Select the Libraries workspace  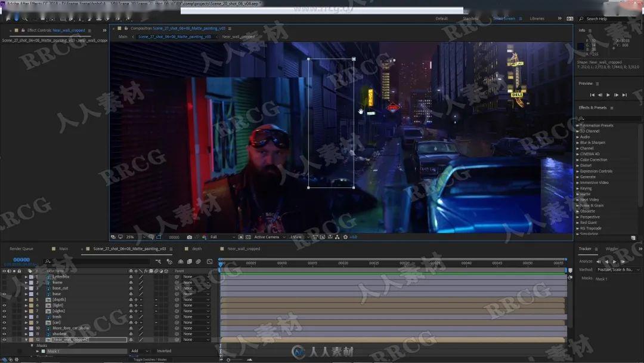pyautogui.click(x=537, y=19)
